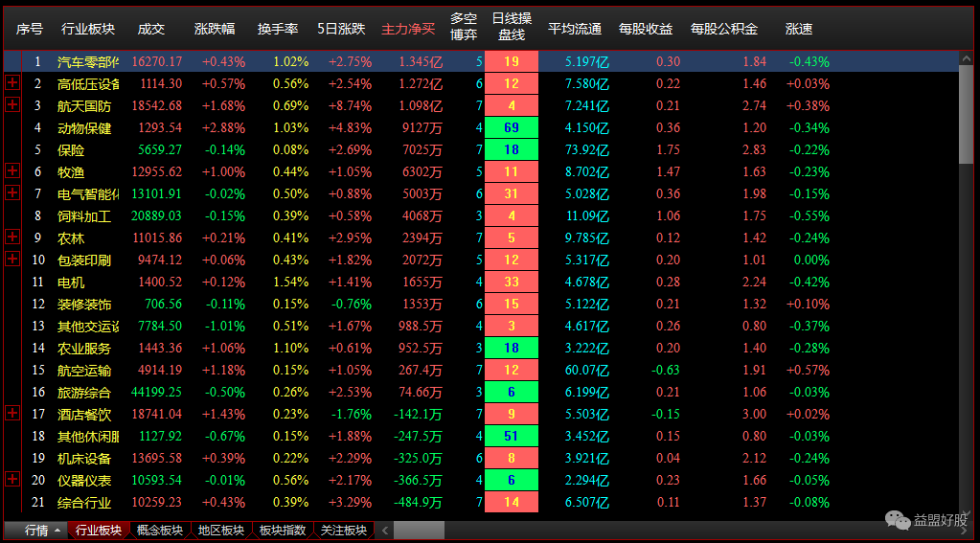This screenshot has height=543, width=980.
Task: Expand the 仪器仪表 row with its plus
Action: [x=11, y=480]
